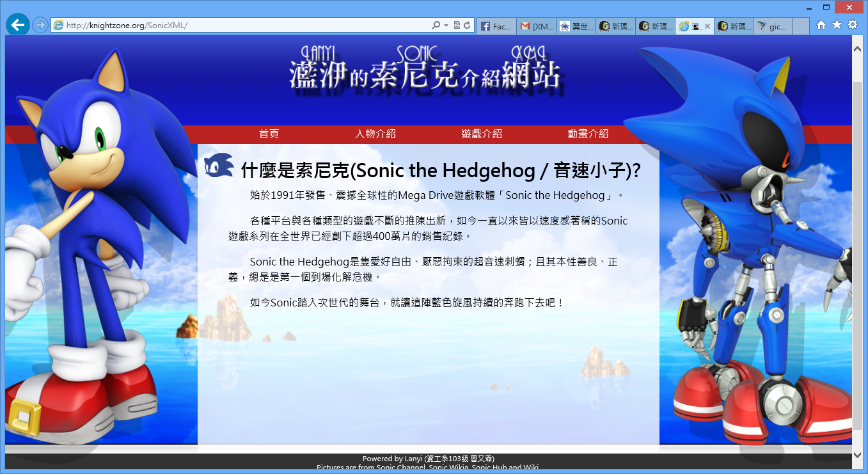
Task: Open a new blank tab button
Action: 801,26
